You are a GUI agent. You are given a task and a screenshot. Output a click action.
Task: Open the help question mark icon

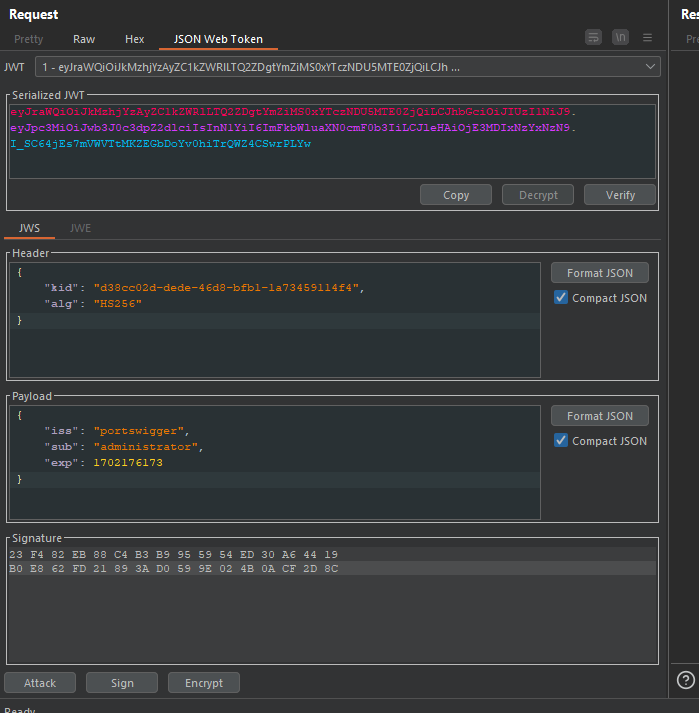[686, 680]
